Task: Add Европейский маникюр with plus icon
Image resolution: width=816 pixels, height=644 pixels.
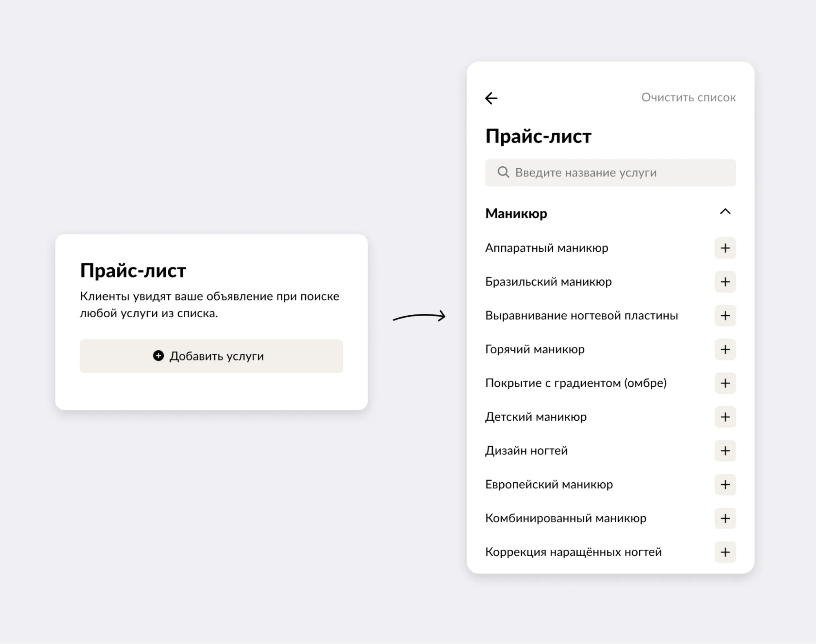Action: point(725,485)
